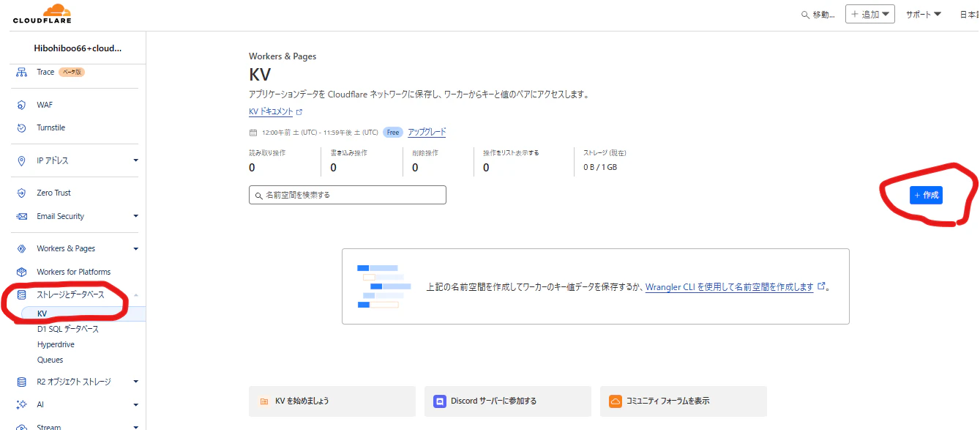Click the Workers & Pages diamond icon
This screenshot has height=430, width=980.
click(x=21, y=248)
